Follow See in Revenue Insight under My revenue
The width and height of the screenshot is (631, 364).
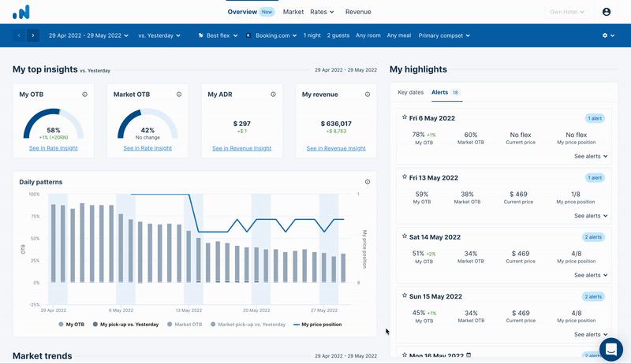click(336, 148)
